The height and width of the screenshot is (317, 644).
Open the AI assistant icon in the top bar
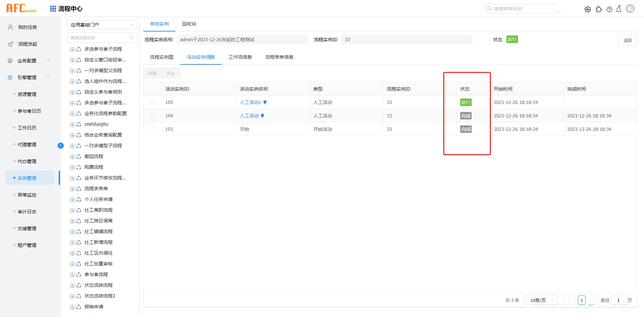coord(588,9)
